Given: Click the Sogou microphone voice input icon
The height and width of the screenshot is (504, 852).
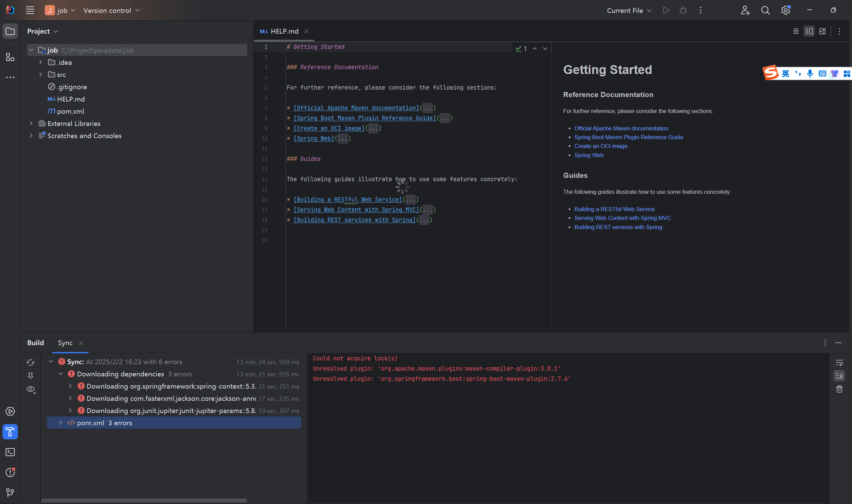Looking at the screenshot, I should click(810, 73).
